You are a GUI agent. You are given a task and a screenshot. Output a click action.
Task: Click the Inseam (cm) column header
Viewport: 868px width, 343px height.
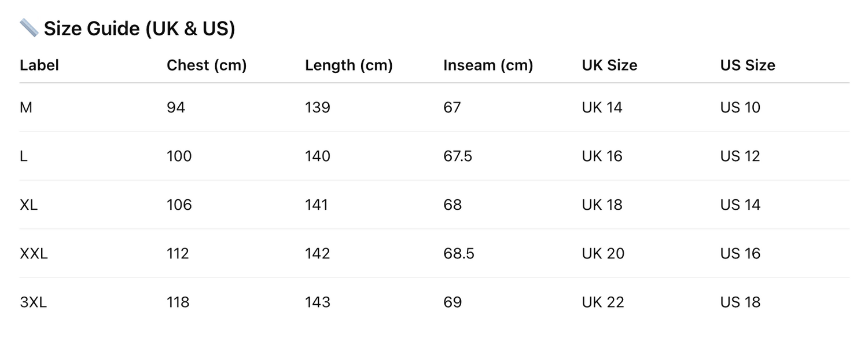488,65
